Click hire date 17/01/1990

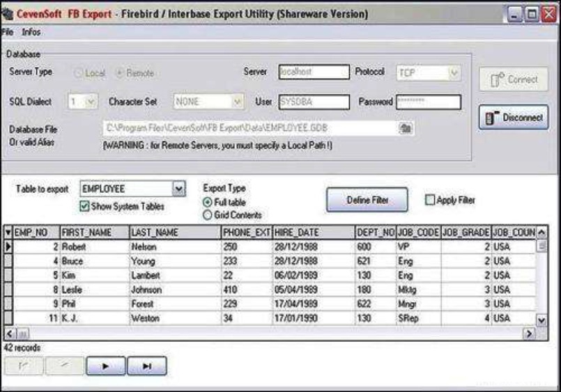pos(314,318)
